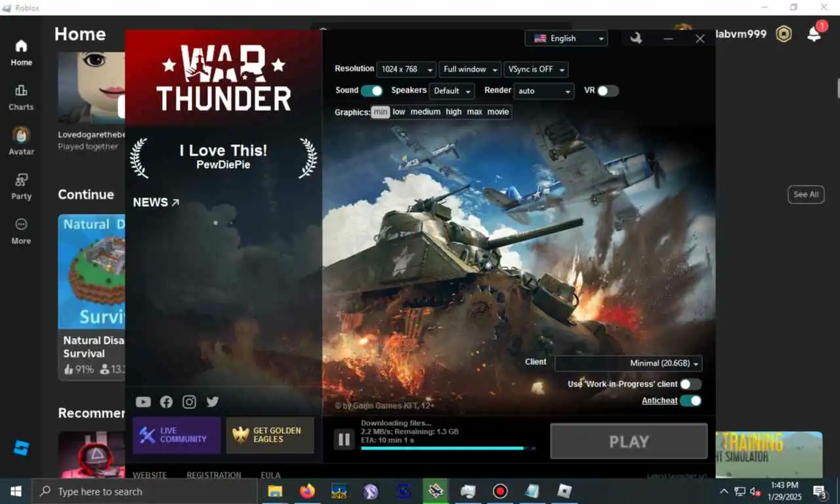The width and height of the screenshot is (840, 504).
Task: Open War Thunder Facebook page icon
Action: [x=167, y=402]
